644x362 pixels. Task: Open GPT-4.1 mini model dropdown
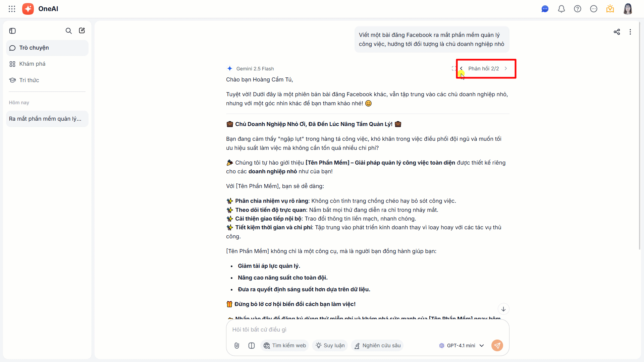(462, 346)
